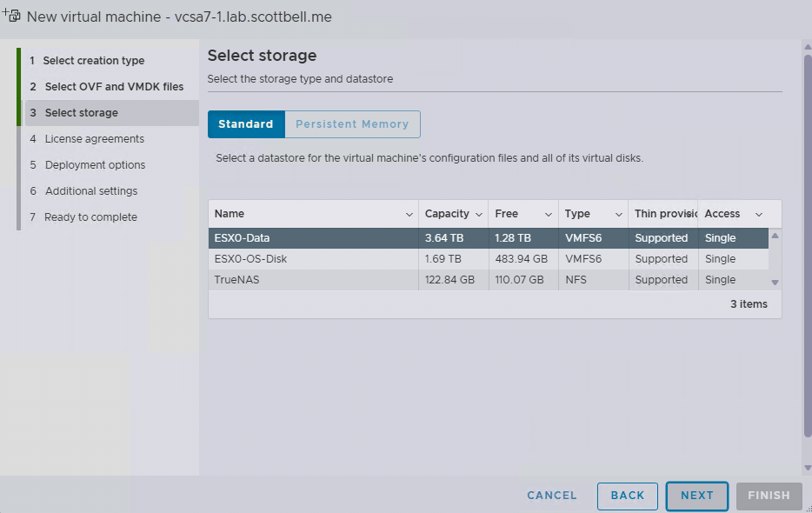The height and width of the screenshot is (513, 812).
Task: Open the Free column dropdown chevron
Action: point(549,214)
